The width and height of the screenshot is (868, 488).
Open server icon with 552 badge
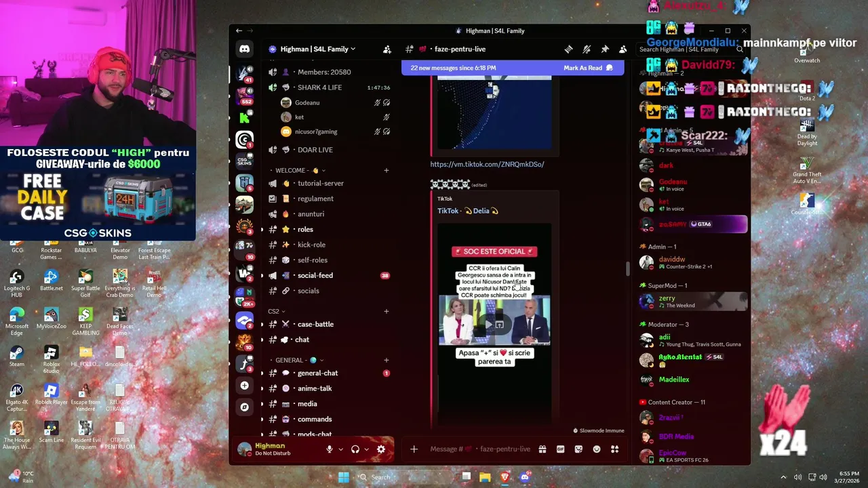(244, 95)
